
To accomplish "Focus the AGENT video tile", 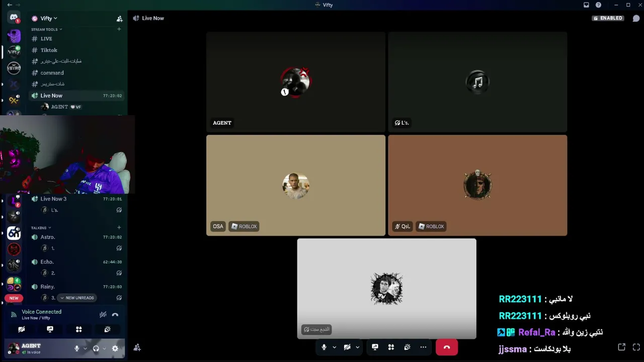I will 296,82.
